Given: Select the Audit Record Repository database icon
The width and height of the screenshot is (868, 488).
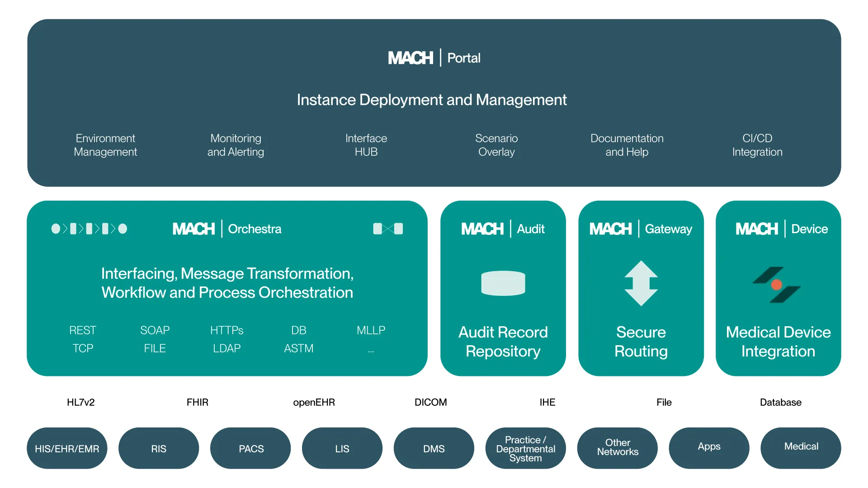Looking at the screenshot, I should point(503,283).
